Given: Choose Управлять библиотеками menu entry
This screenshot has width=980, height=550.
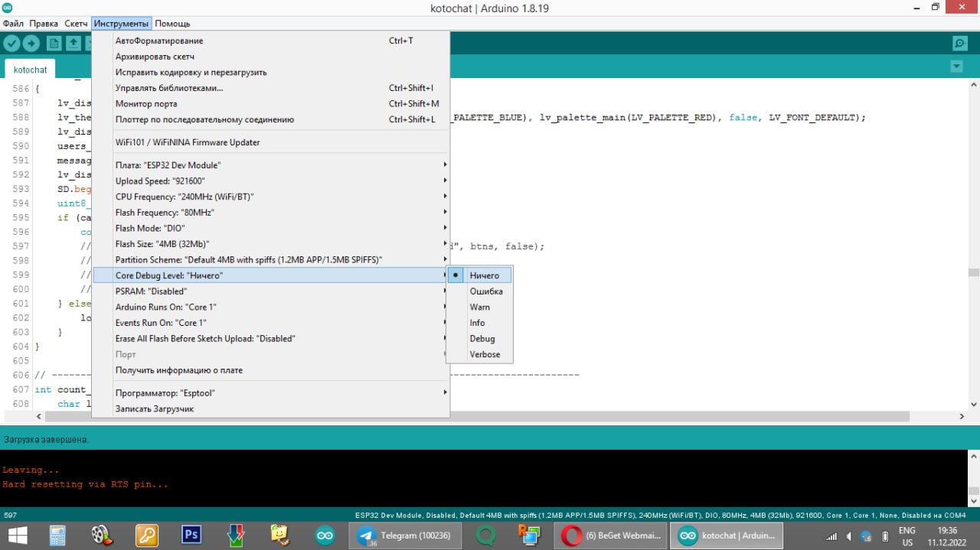Looking at the screenshot, I should [270, 88].
